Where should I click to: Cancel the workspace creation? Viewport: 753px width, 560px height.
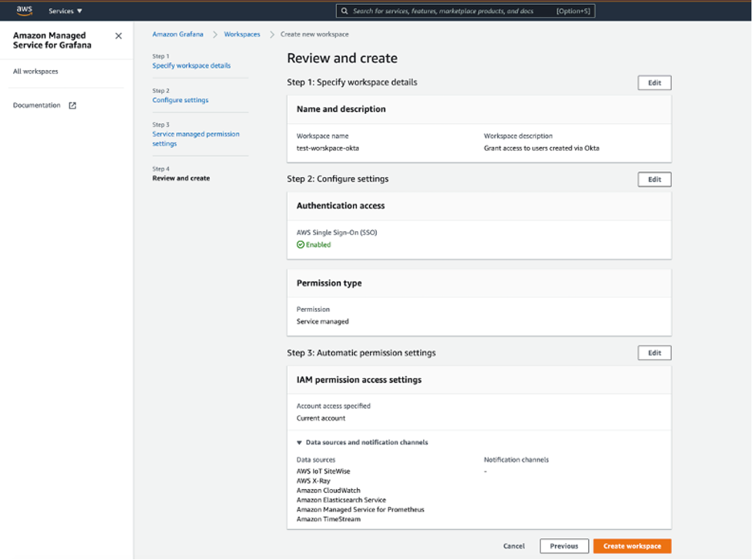point(513,545)
